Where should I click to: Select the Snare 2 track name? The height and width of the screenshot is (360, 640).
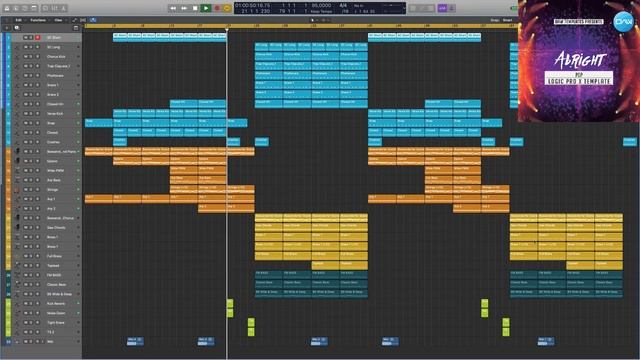coord(53,95)
